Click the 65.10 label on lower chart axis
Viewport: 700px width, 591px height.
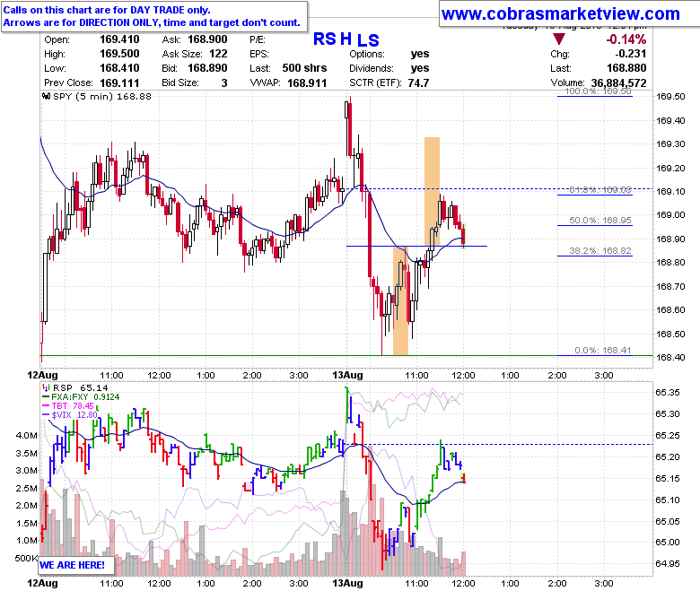tap(668, 500)
